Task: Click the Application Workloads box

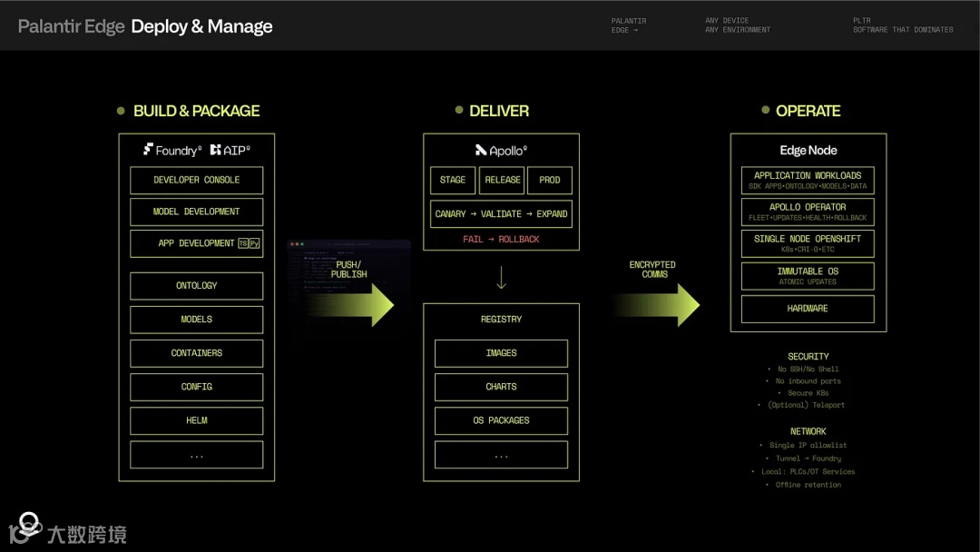Action: [808, 180]
